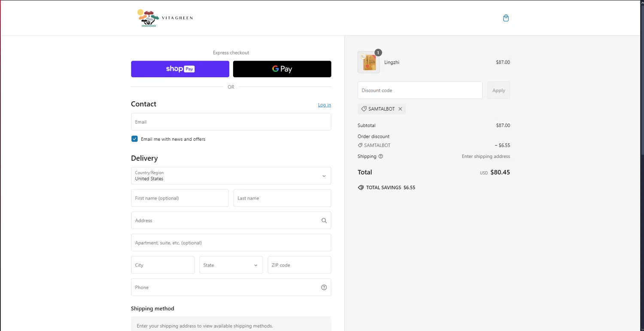Click the − $6.55 discount amount
This screenshot has width=644, height=331.
coord(502,146)
